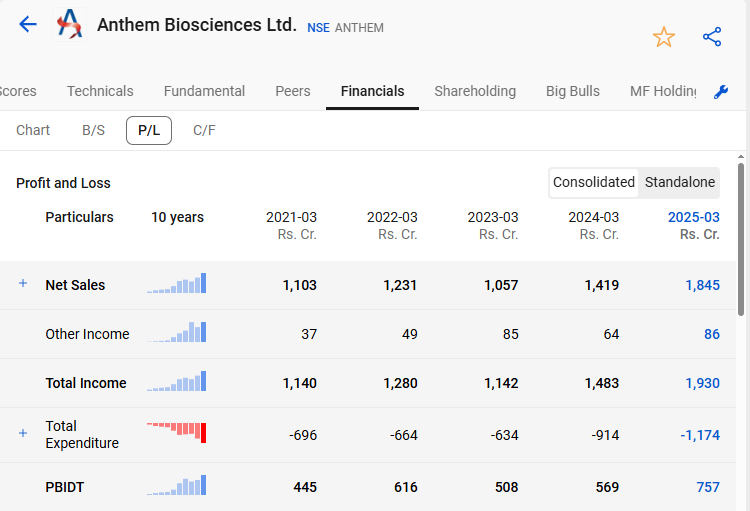Click the Other Income 10-year sparkline
The width and height of the screenshot is (750, 511).
click(x=176, y=332)
